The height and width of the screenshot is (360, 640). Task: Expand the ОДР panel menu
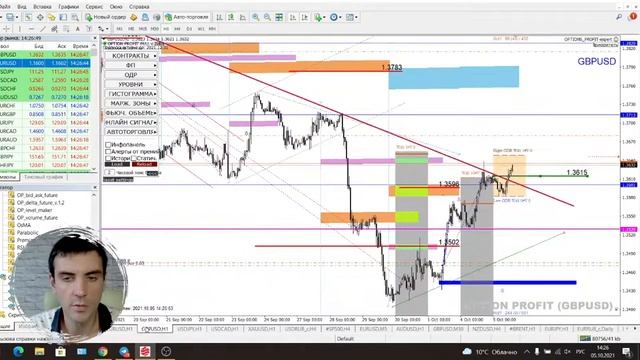(131, 75)
